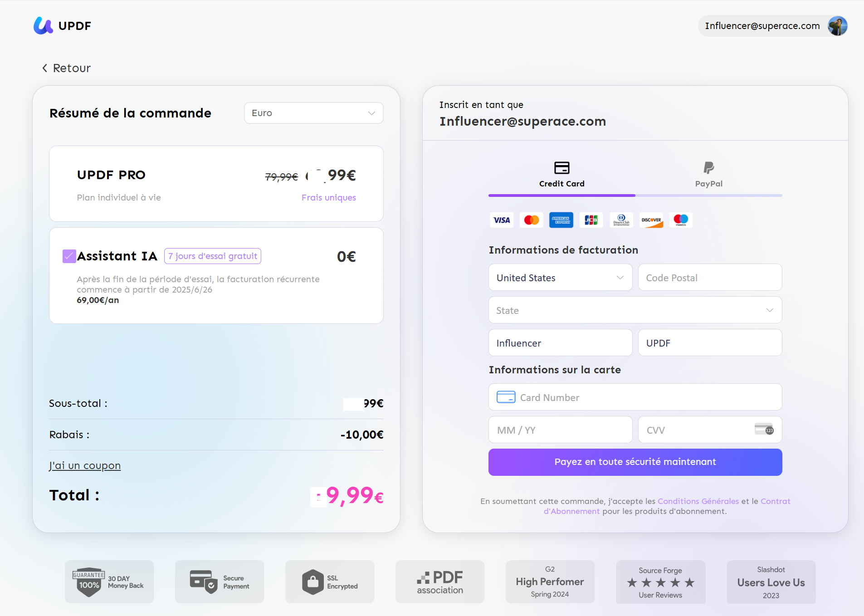Click the UPDF PRO product title

pos(111,175)
